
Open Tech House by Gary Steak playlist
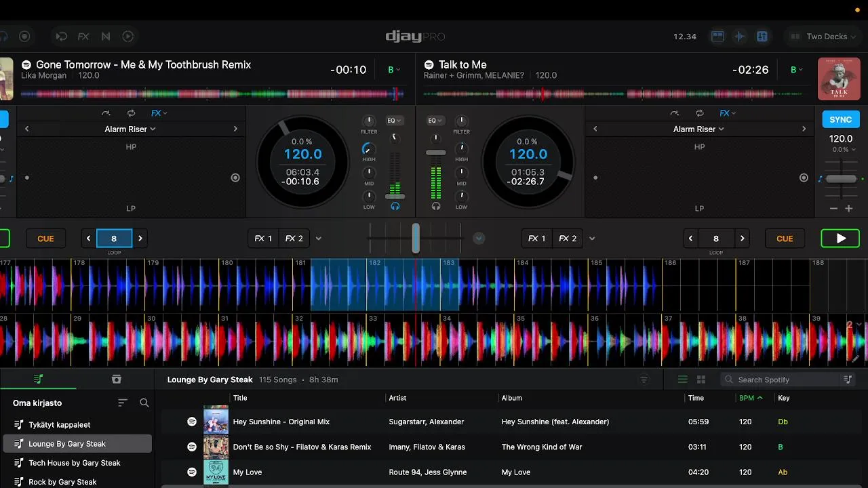pyautogui.click(x=76, y=463)
